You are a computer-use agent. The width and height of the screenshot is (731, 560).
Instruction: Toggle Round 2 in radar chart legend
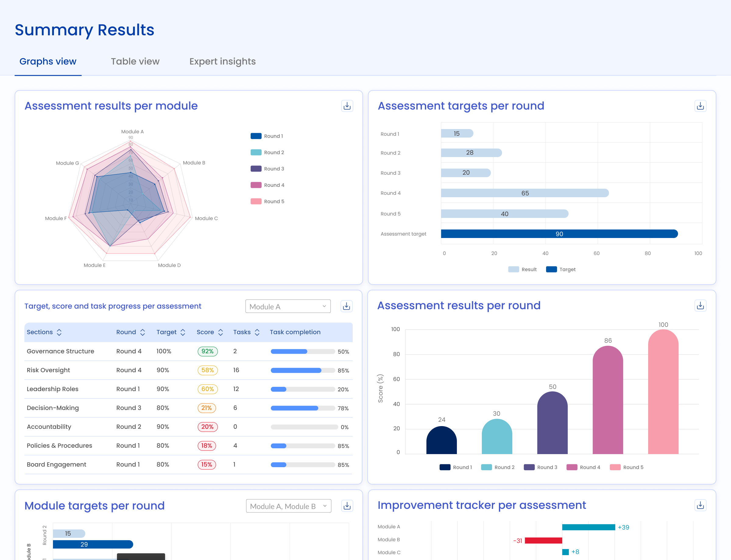[x=267, y=152]
